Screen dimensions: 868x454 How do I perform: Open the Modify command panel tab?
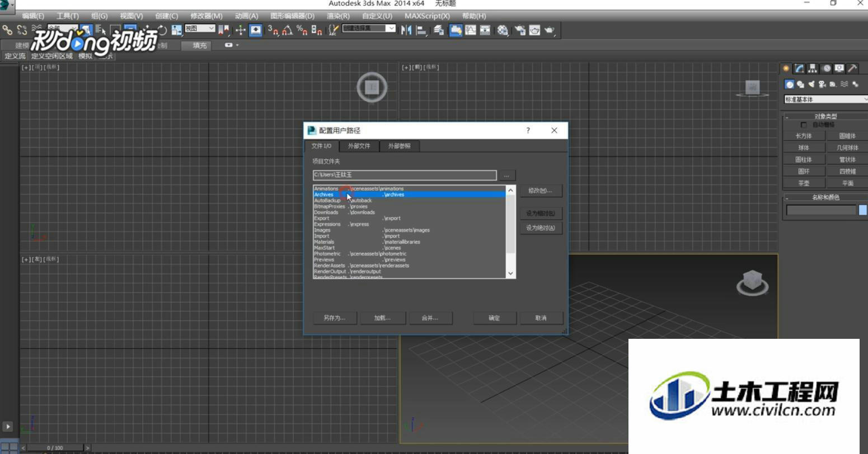[799, 68]
